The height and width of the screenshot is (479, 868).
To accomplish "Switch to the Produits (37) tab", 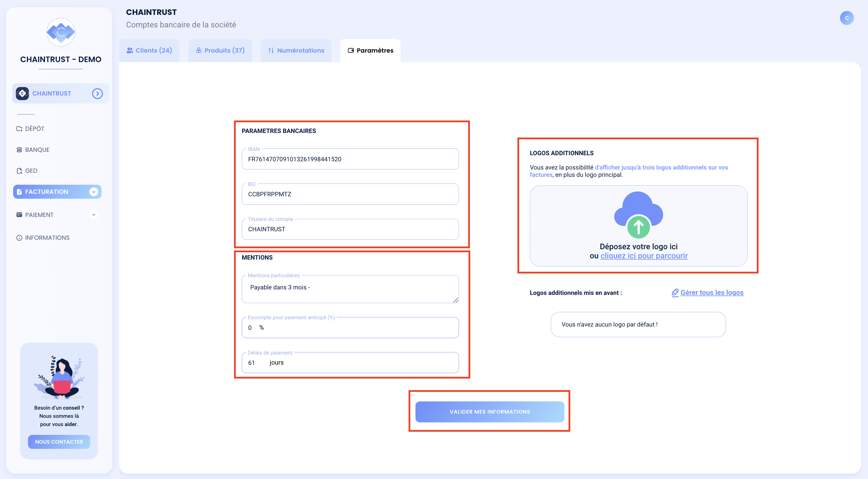I will coord(220,51).
